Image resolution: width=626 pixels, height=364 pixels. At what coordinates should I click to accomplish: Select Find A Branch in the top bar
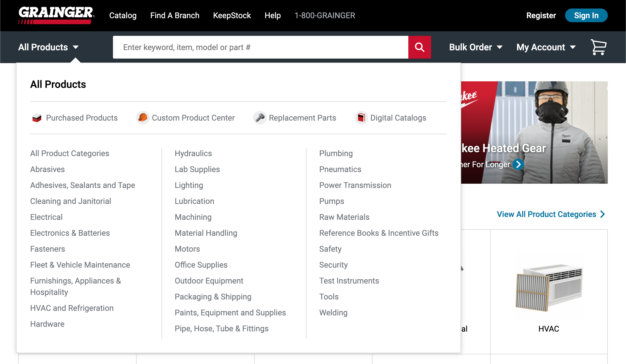(x=175, y=15)
